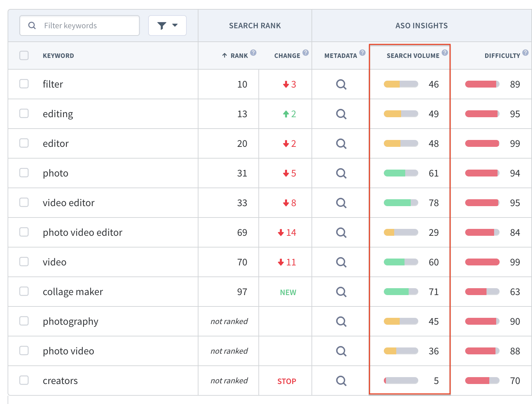Screen dimensions: 532x404
Task: Select the photo video keyword checkbox
Action: tap(24, 351)
